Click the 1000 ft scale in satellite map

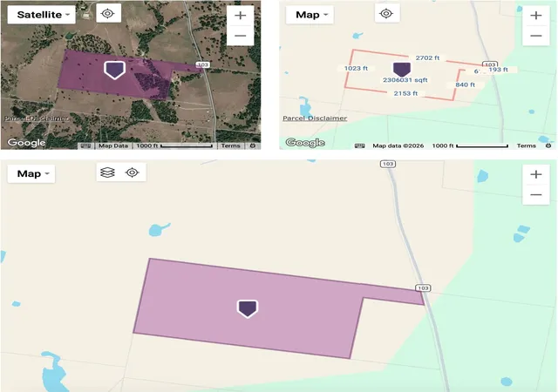pyautogui.click(x=174, y=145)
